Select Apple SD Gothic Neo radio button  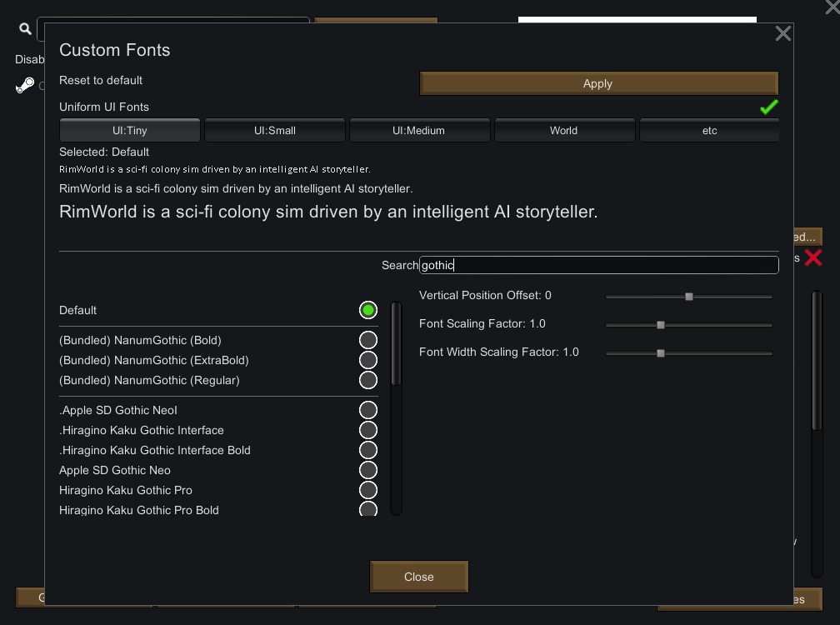(368, 470)
